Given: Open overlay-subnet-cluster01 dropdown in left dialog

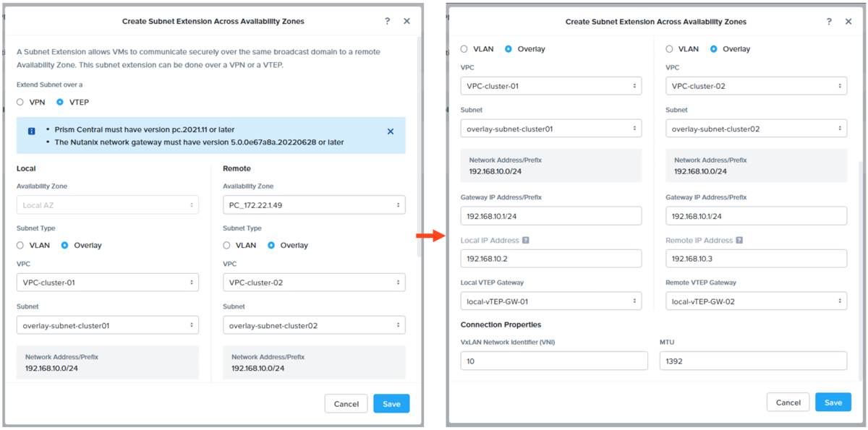Looking at the screenshot, I should pos(108,325).
